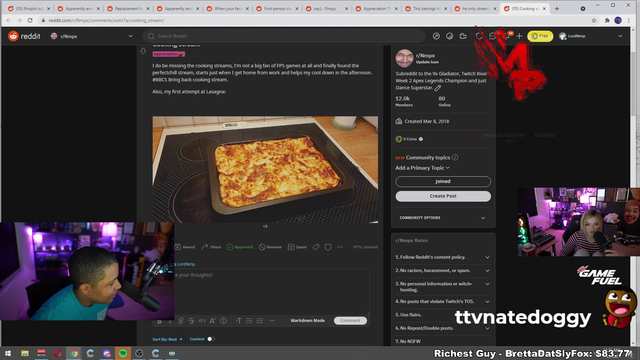Open notifications bell with red badge
This screenshot has width=640, height=360.
tap(507, 36)
